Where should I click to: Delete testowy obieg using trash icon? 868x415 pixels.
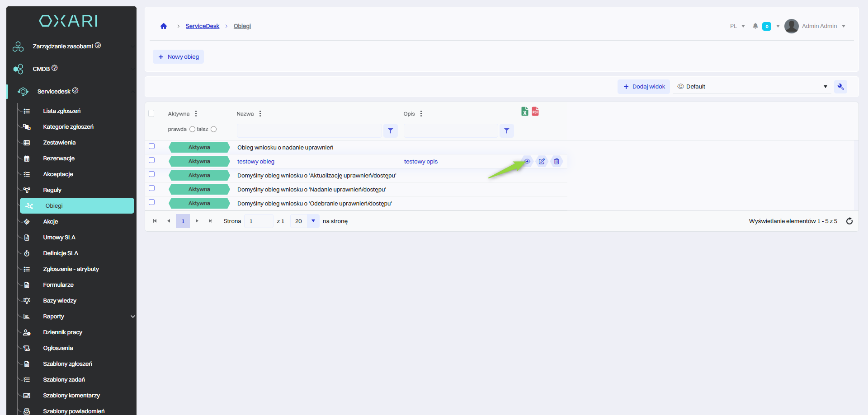[557, 161]
